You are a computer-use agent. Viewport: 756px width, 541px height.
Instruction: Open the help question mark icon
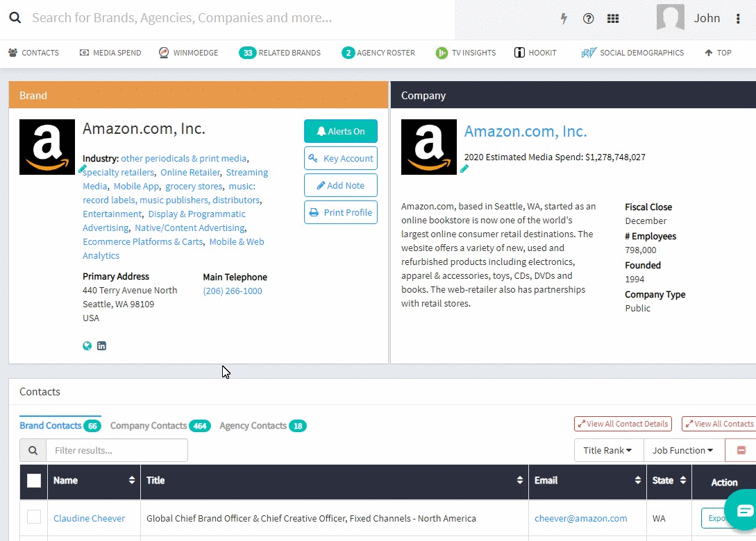click(x=588, y=18)
